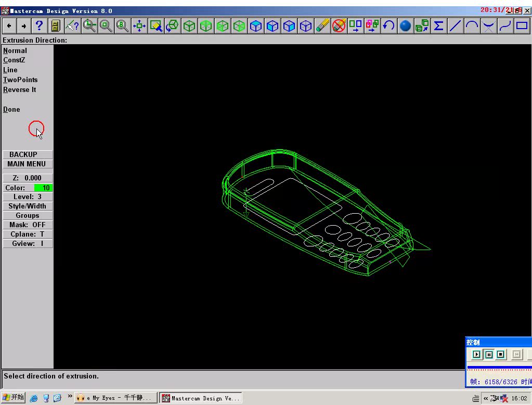Image resolution: width=532 pixels, height=405 pixels.
Task: Set Gview to isometric green cube
Action: [x=189, y=26]
